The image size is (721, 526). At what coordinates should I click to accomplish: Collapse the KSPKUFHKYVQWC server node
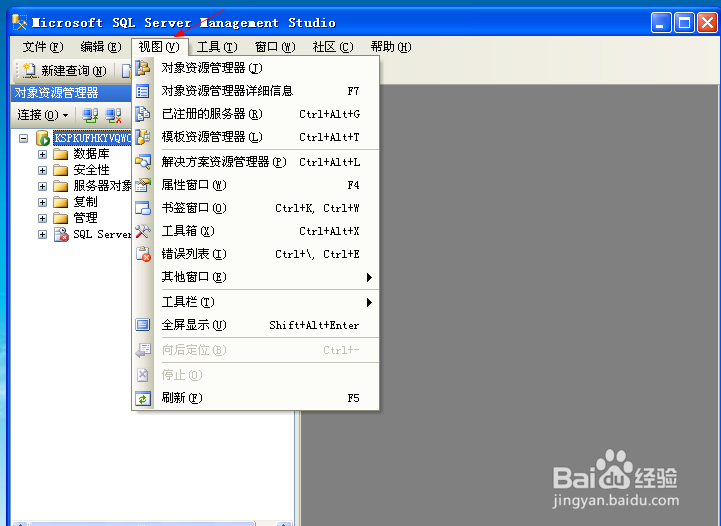(x=23, y=138)
